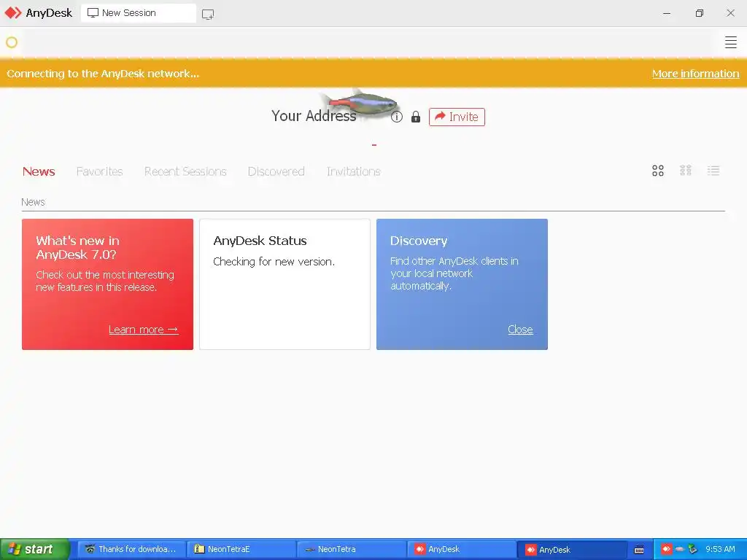Switch to large tile view

pos(658,171)
